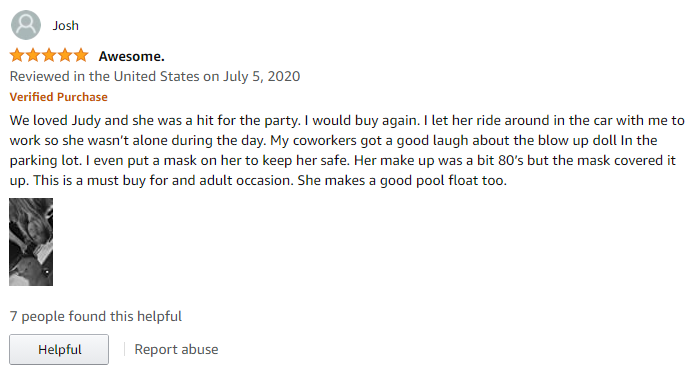Click the third rating star
Image resolution: width=695 pixels, height=367 pixels.
pyautogui.click(x=49, y=55)
